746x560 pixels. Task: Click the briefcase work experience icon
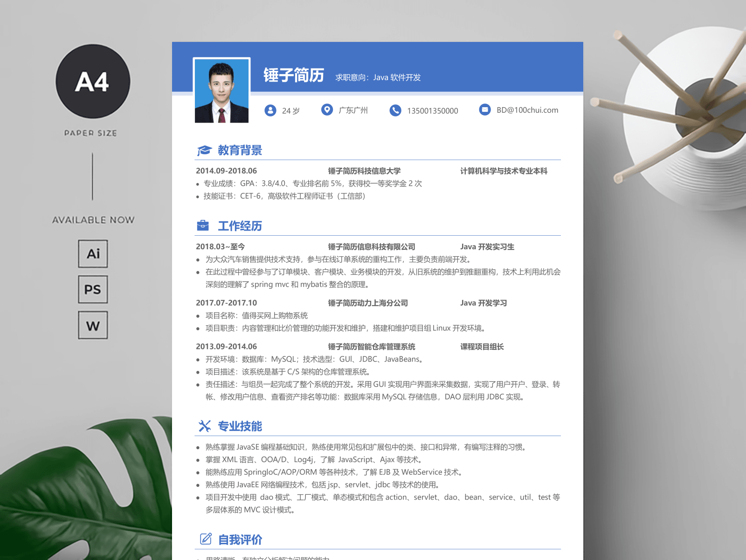pyautogui.click(x=203, y=226)
